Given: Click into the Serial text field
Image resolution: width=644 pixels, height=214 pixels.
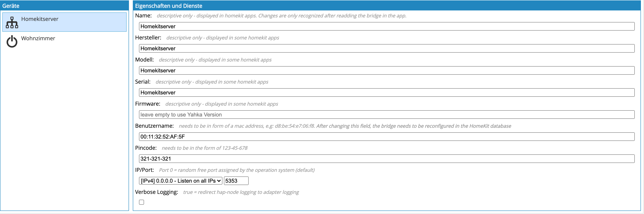Looking at the screenshot, I should coord(386,92).
